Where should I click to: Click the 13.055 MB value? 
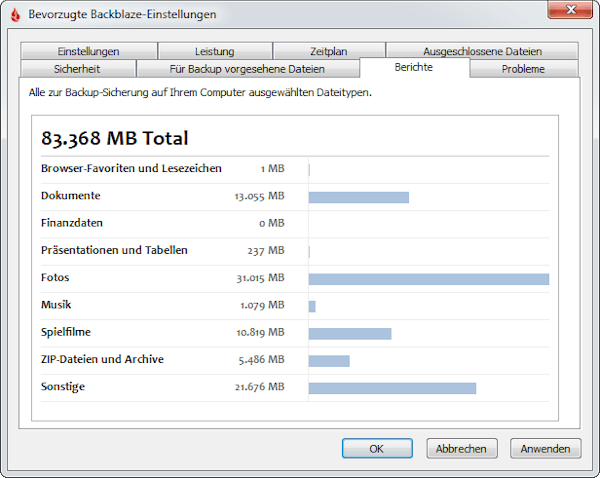(x=259, y=196)
